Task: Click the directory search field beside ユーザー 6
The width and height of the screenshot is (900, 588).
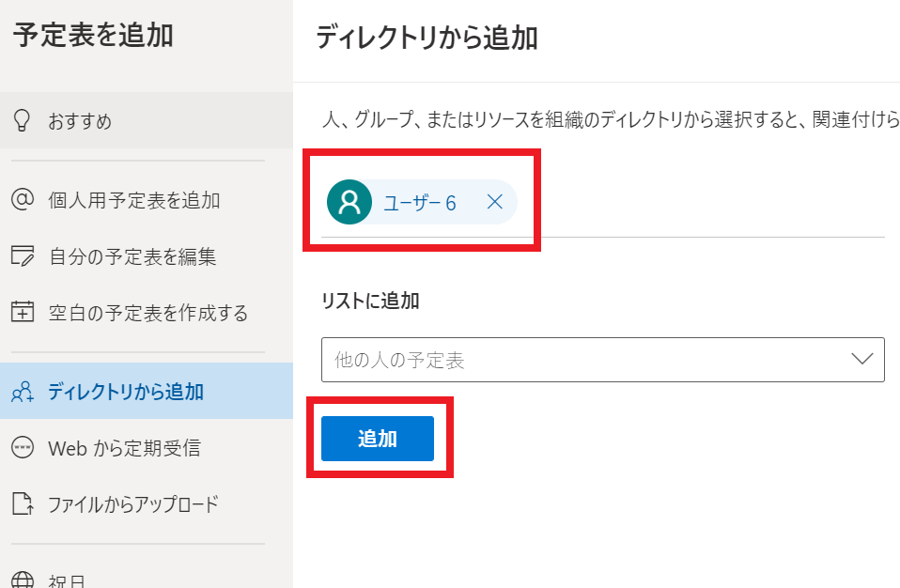Action: click(700, 202)
